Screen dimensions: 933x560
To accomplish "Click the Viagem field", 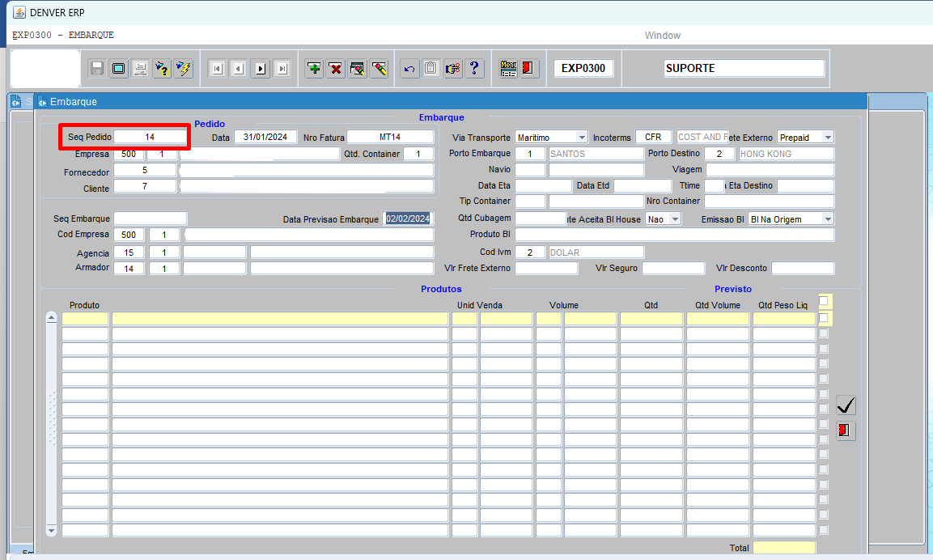I will click(770, 170).
